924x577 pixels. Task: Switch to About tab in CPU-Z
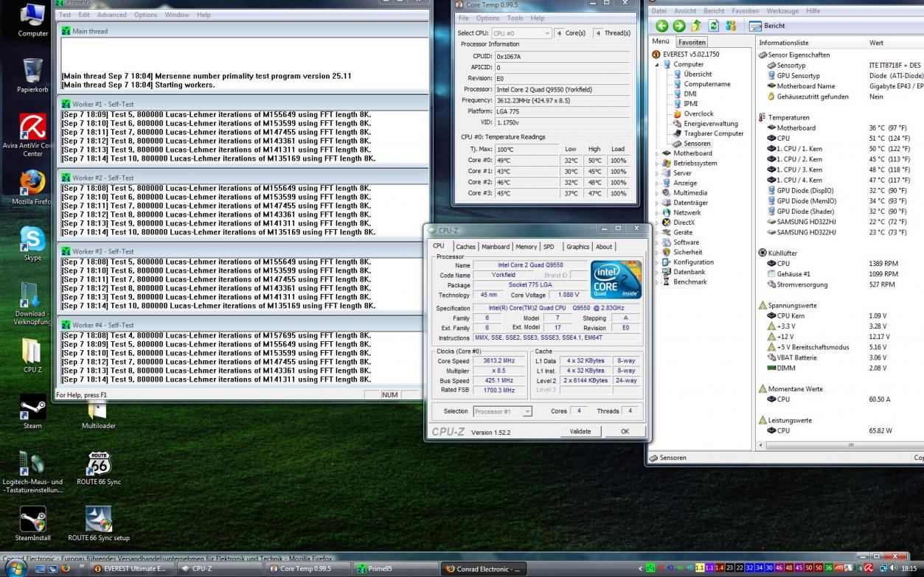pos(604,247)
